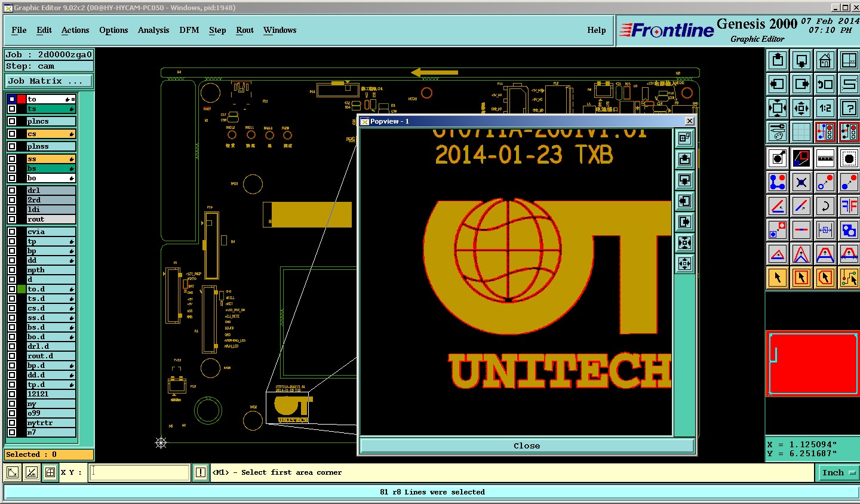Click the home view icon
Screen dimensions: 860x504
pyautogui.click(x=825, y=60)
